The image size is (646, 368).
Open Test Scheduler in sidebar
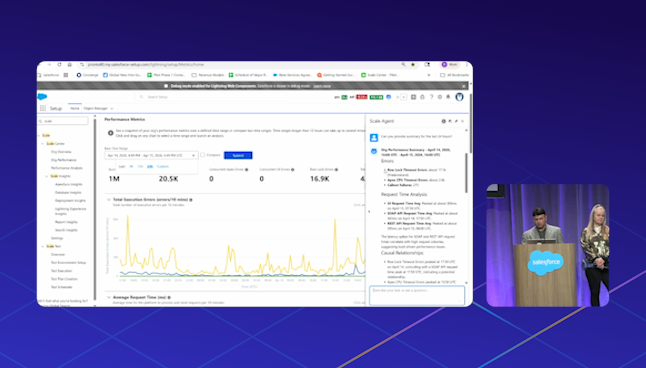(x=62, y=287)
